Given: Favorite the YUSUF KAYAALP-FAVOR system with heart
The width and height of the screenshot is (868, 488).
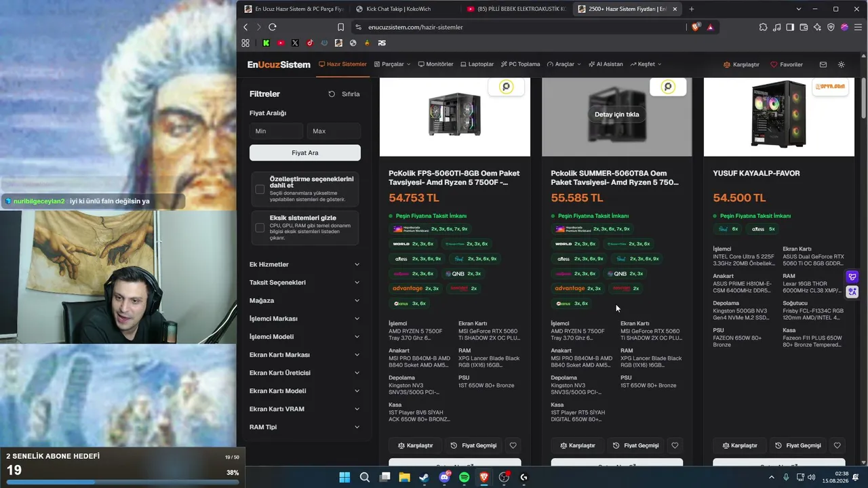Looking at the screenshot, I should pos(837,445).
